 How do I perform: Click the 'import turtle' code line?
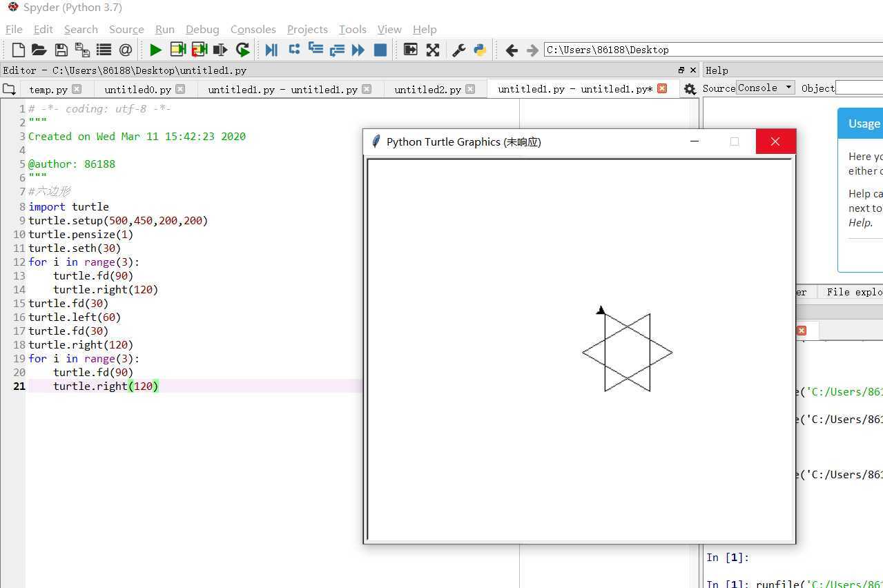click(68, 206)
